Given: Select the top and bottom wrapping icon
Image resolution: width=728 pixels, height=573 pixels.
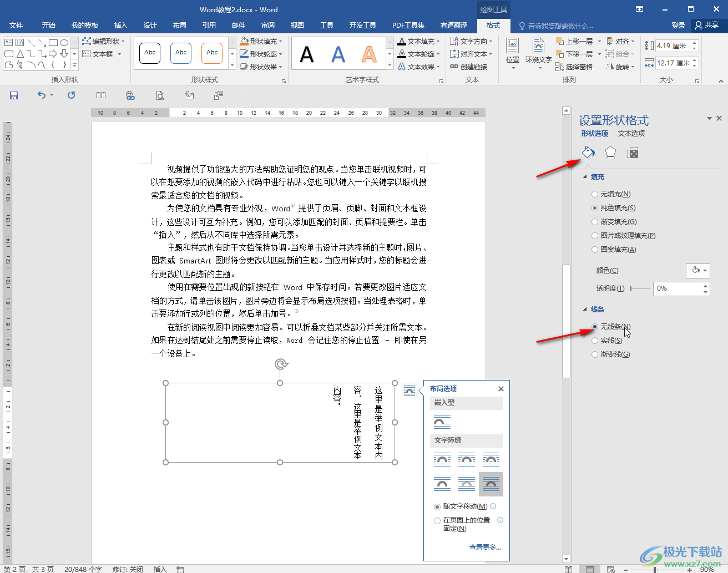Looking at the screenshot, I should (x=442, y=484).
